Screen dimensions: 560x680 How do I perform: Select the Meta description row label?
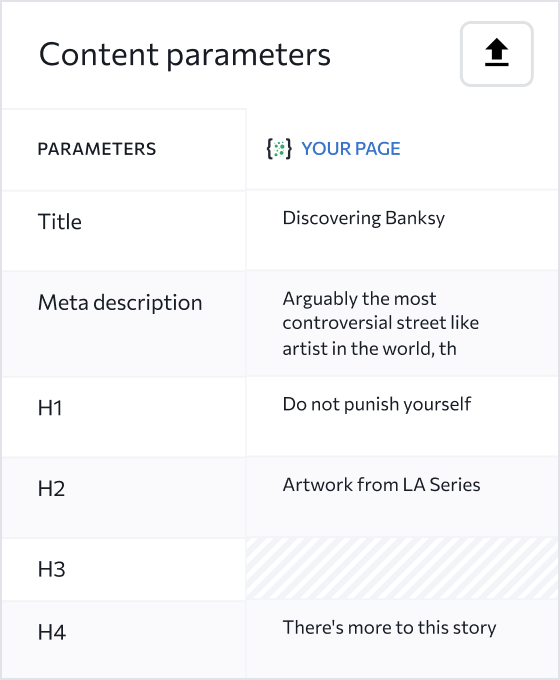[x=120, y=302]
